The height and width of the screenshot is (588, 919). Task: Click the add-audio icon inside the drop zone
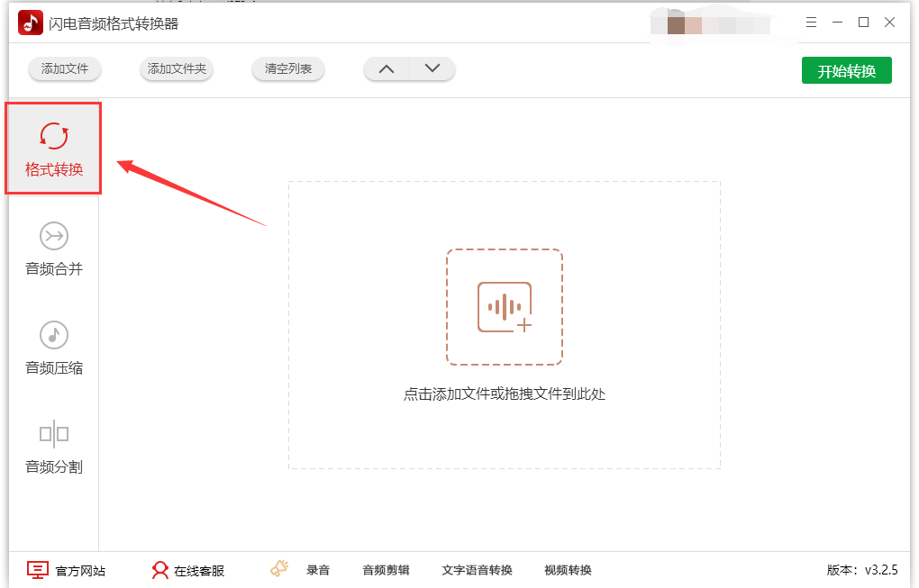[505, 306]
